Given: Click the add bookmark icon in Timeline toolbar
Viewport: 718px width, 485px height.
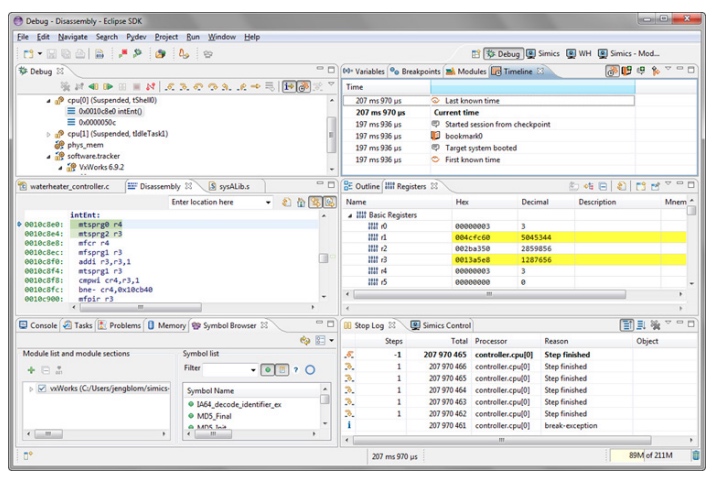Looking at the screenshot, I should [x=626, y=71].
